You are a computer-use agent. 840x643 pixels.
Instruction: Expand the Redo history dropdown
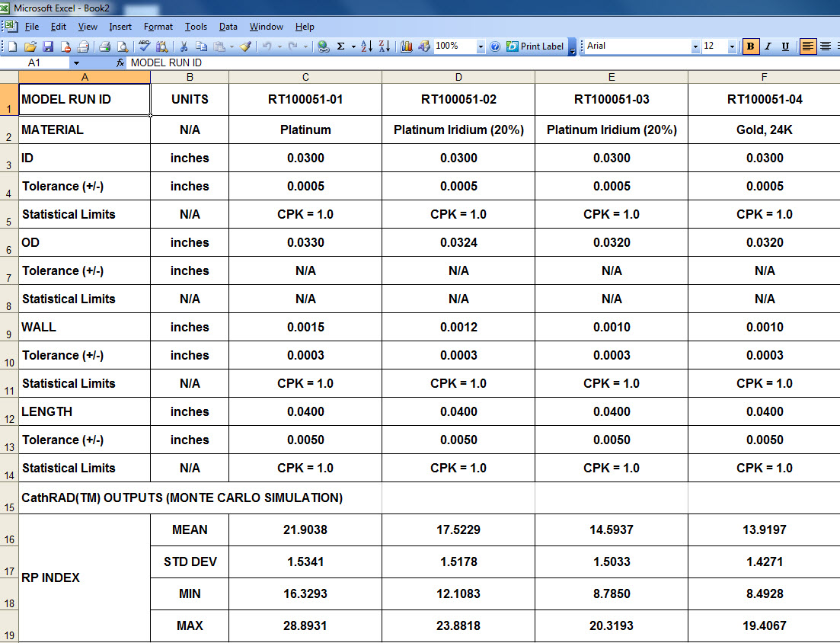[x=305, y=47]
